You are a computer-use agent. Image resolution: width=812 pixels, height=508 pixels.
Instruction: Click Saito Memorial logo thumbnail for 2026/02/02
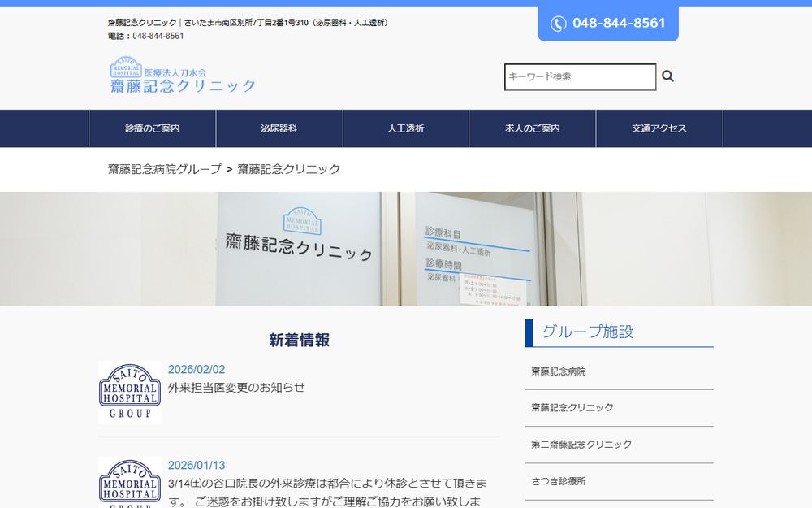[130, 393]
